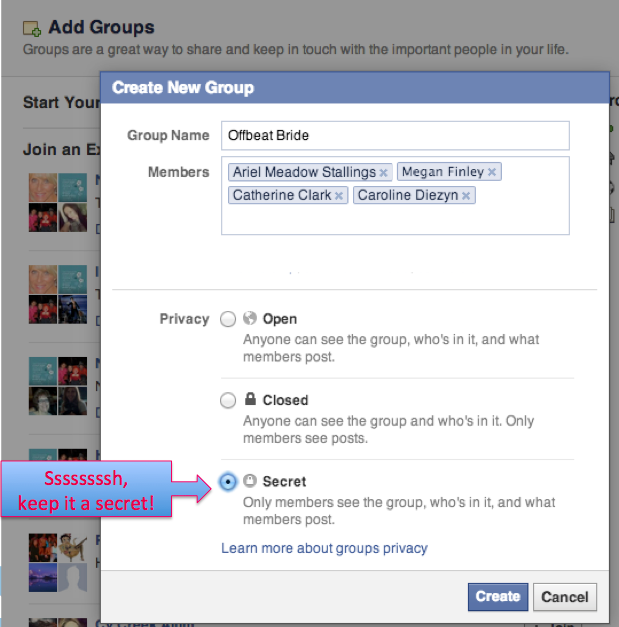Click the globe icon beside Open
This screenshot has width=619, height=627.
point(250,319)
